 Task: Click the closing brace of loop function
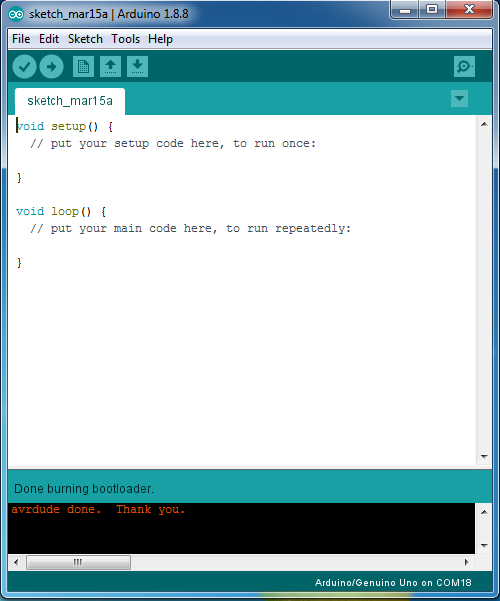19,263
